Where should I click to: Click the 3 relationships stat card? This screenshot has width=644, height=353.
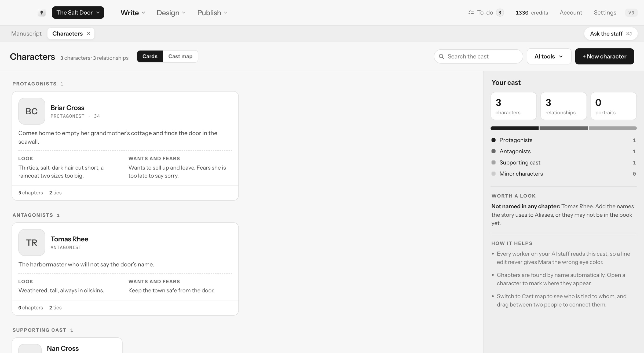point(563,106)
